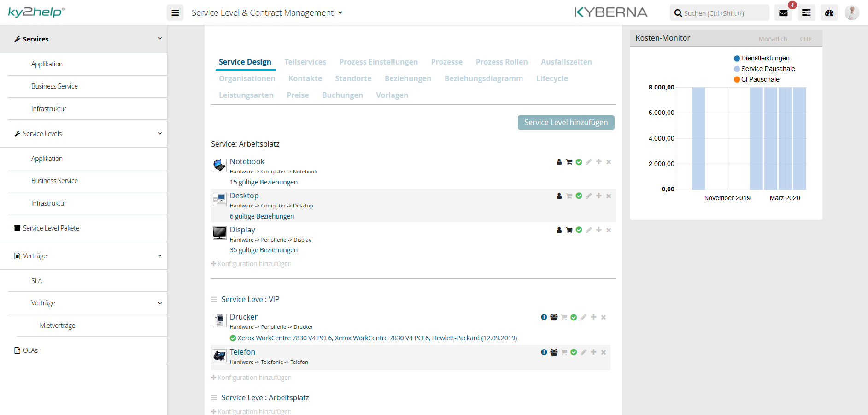Collapse the Services section in the sidebar
The height and width of the screenshot is (415, 868).
[160, 39]
